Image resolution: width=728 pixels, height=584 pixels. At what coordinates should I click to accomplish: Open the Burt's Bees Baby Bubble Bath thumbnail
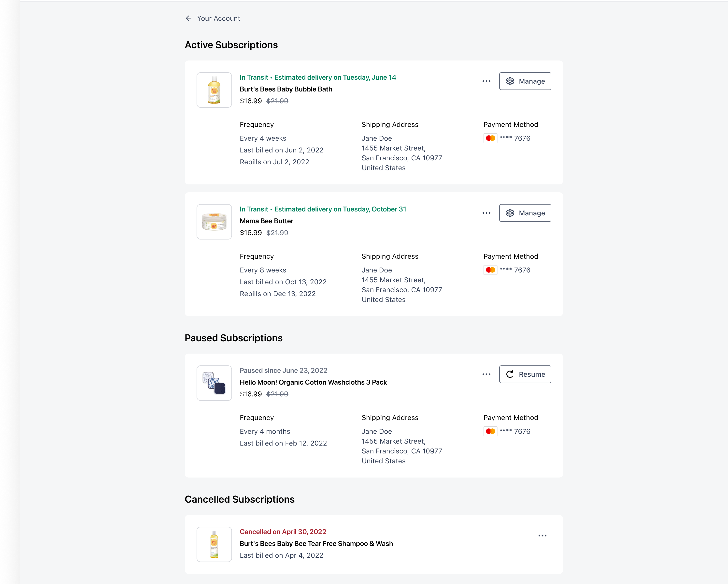click(214, 90)
